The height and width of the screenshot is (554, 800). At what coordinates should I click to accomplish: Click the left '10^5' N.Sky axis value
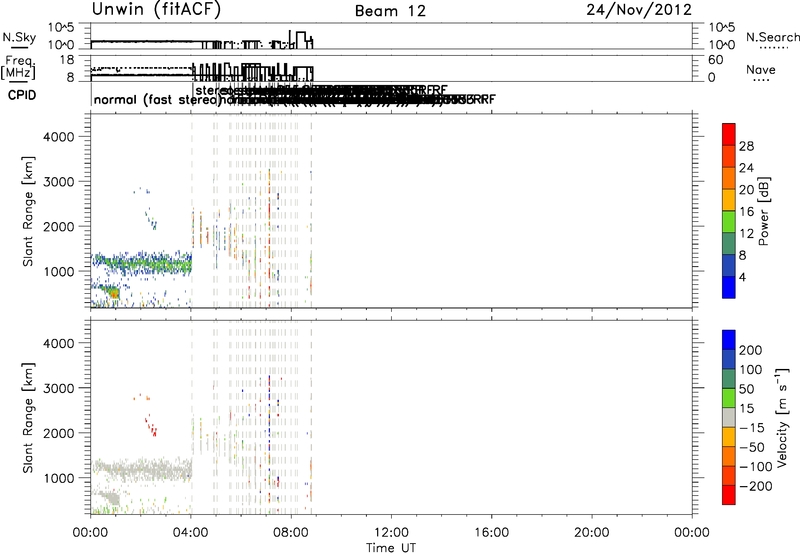61,28
